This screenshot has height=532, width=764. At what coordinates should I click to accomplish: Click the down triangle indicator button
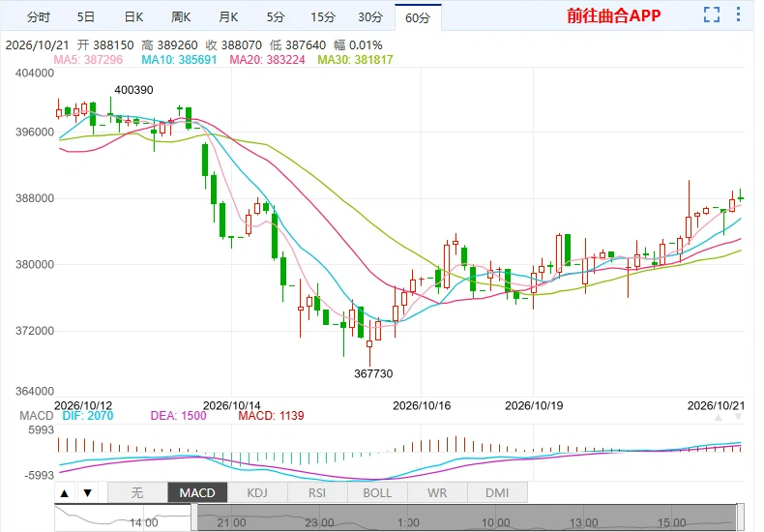(x=88, y=493)
